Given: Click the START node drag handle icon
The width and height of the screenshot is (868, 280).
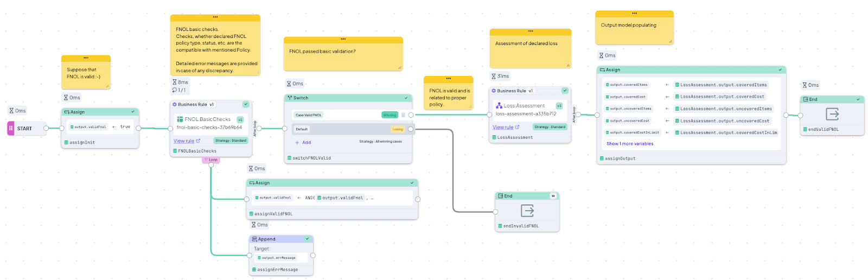Looking at the screenshot, I should tap(11, 129).
